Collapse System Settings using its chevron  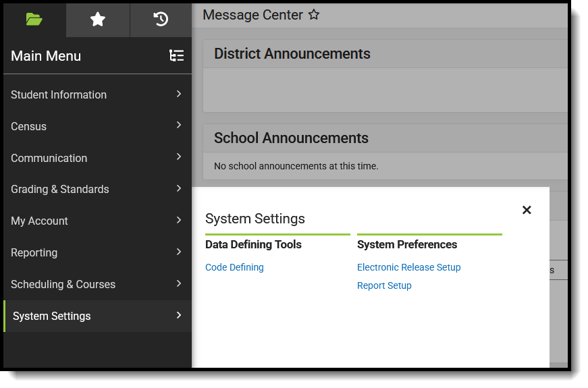click(x=179, y=315)
